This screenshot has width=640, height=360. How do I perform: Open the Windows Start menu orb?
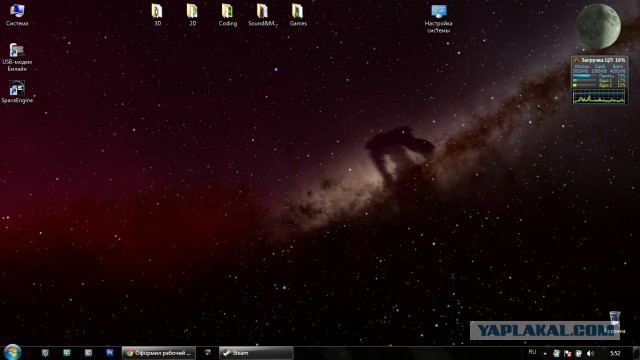point(12,352)
